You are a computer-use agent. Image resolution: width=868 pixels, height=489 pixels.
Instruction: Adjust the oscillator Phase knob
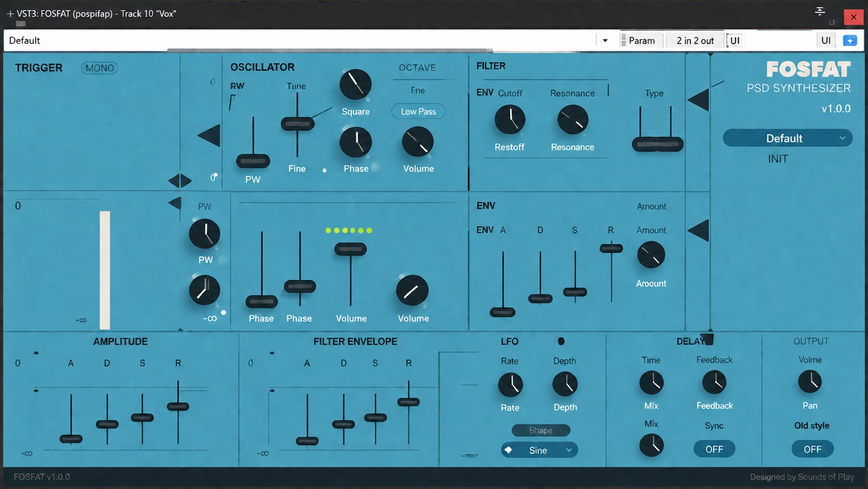(356, 142)
